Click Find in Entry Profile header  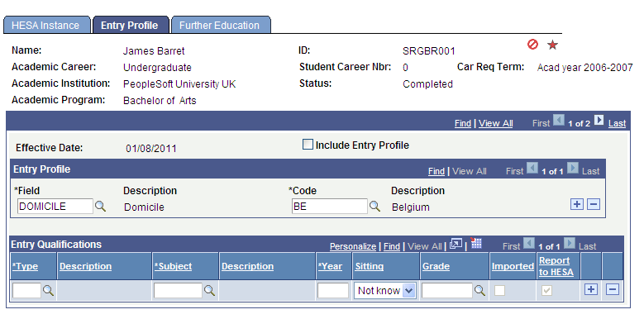tap(436, 171)
